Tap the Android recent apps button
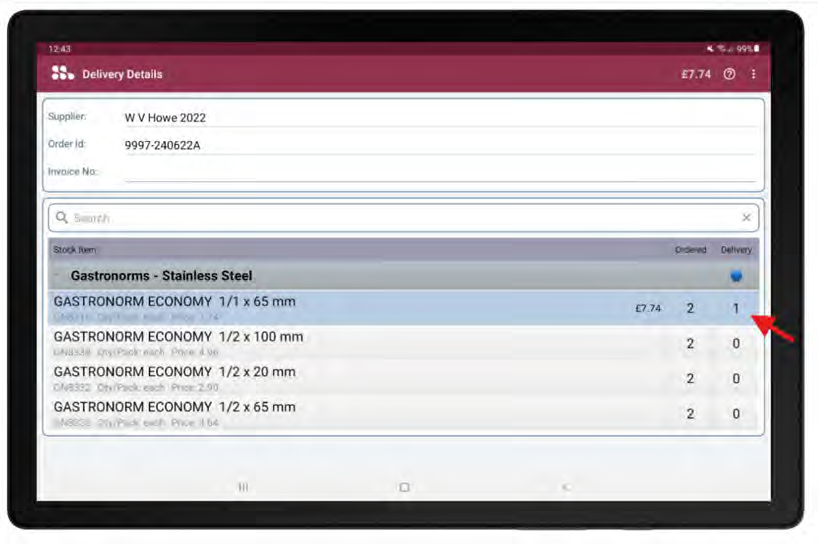The height and width of the screenshot is (544, 818). click(x=243, y=487)
